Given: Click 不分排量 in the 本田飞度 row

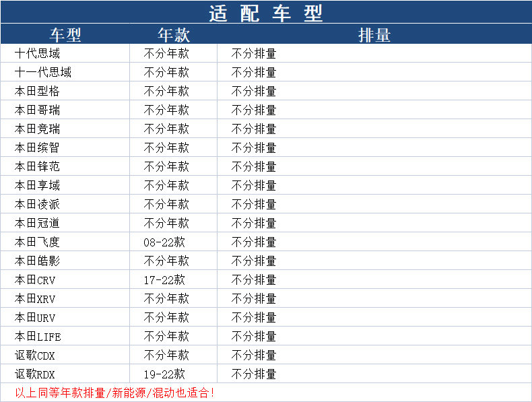Looking at the screenshot, I should click(254, 242).
